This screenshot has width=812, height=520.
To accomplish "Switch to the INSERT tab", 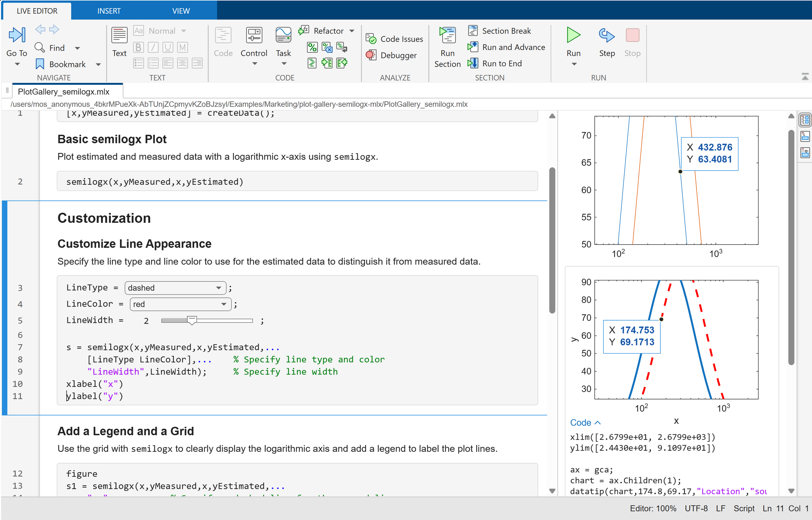I will pos(109,11).
